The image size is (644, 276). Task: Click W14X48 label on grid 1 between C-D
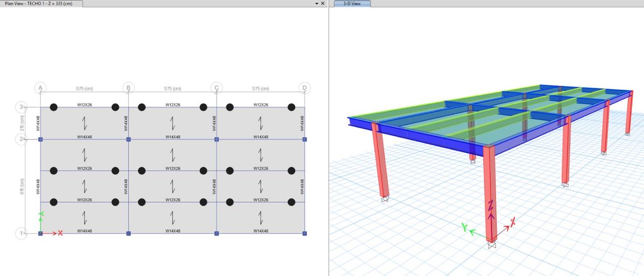(260, 231)
